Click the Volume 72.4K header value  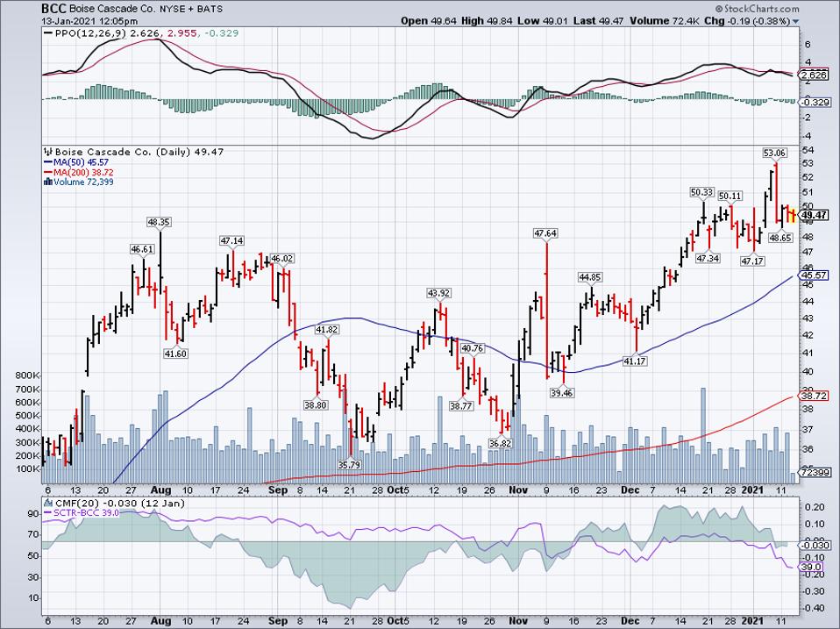(664, 21)
